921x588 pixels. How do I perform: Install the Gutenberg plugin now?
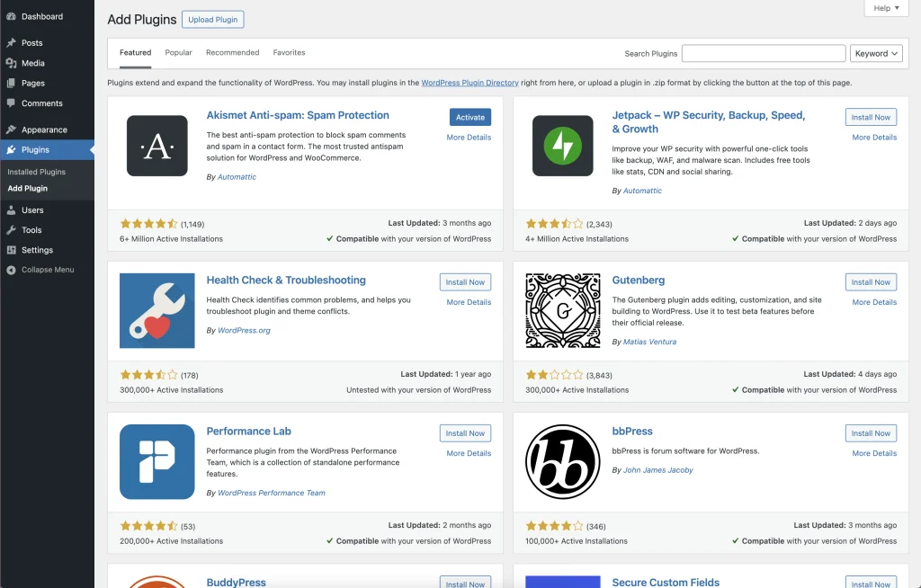[x=871, y=282]
